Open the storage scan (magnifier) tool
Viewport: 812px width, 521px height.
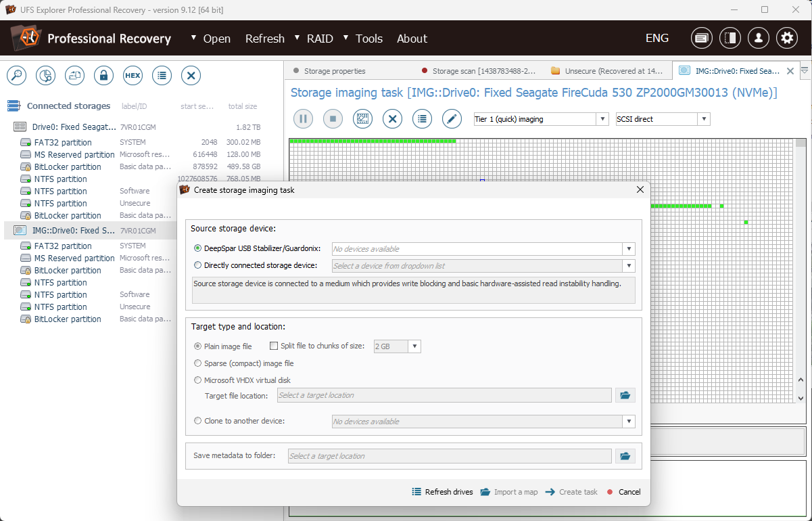(16, 75)
